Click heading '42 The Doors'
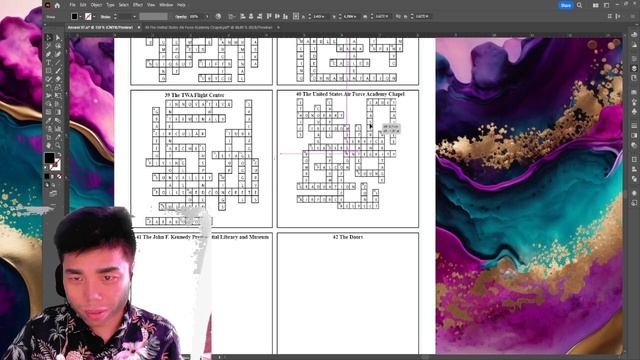The height and width of the screenshot is (360, 640). click(348, 237)
